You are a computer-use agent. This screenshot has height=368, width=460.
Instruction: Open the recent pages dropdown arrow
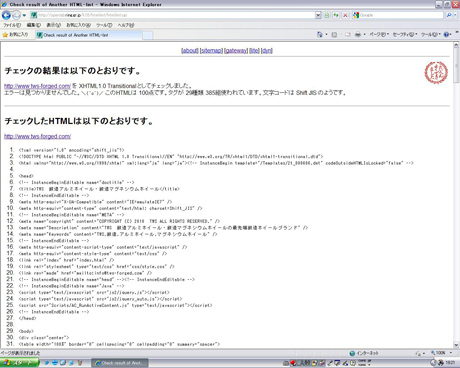click(x=24, y=15)
